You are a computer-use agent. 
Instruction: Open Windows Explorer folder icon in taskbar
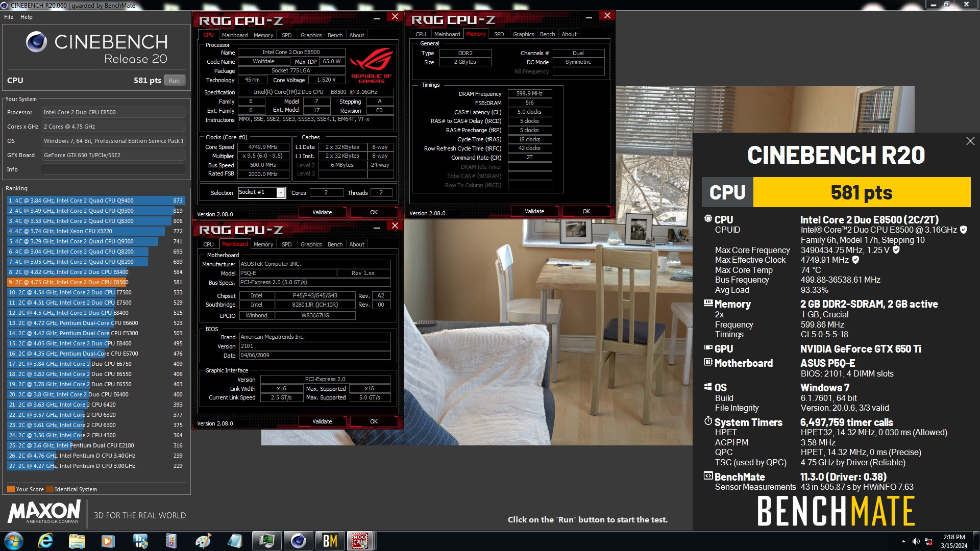pos(77,541)
